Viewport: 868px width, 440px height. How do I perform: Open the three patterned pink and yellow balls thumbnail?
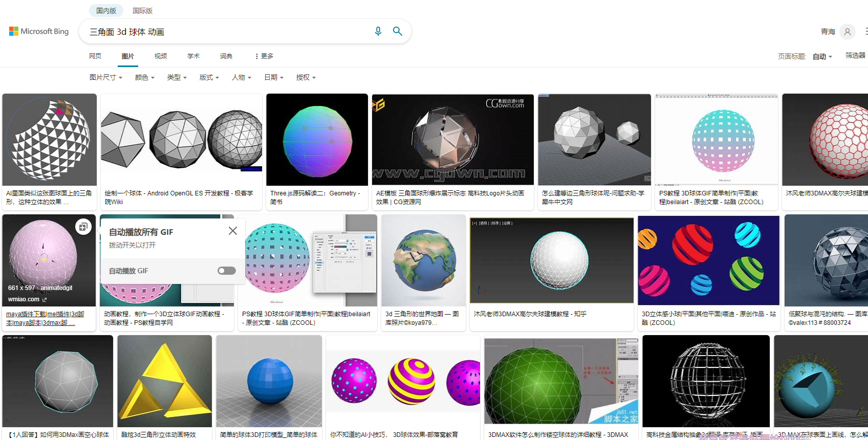[x=403, y=381]
